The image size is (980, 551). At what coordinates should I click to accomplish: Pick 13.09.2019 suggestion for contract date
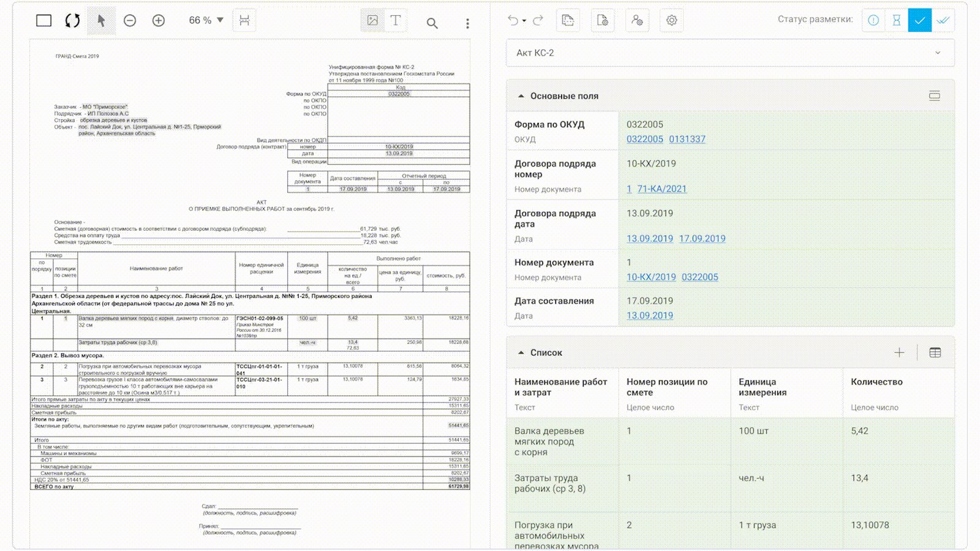point(650,239)
